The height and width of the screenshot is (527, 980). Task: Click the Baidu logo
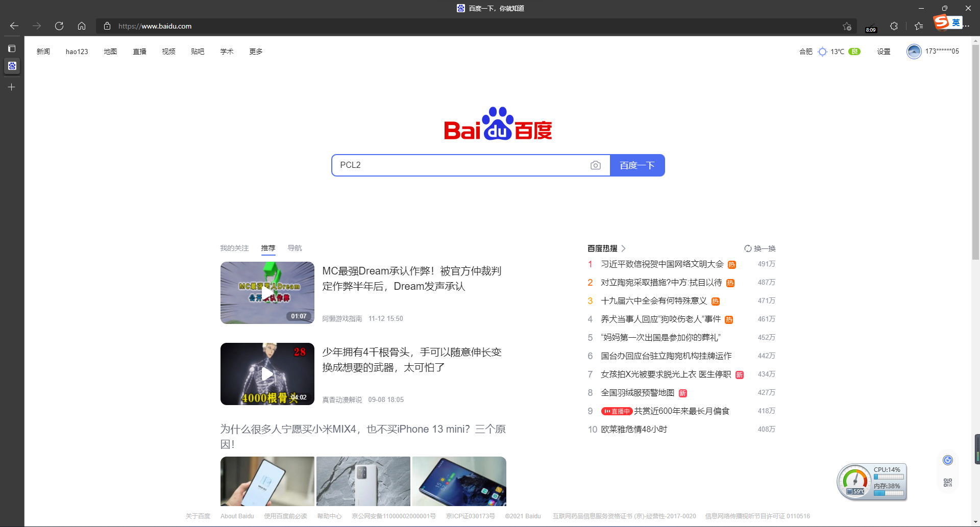coord(498,123)
